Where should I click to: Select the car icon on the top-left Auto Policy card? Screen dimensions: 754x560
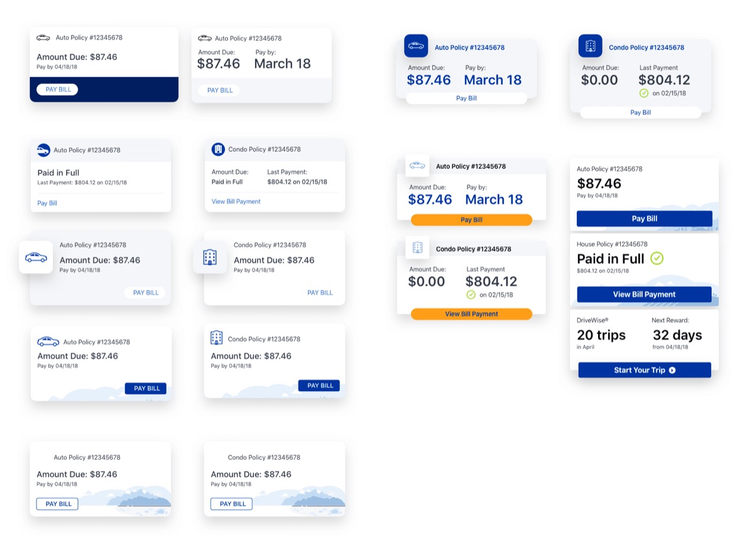coord(43,38)
